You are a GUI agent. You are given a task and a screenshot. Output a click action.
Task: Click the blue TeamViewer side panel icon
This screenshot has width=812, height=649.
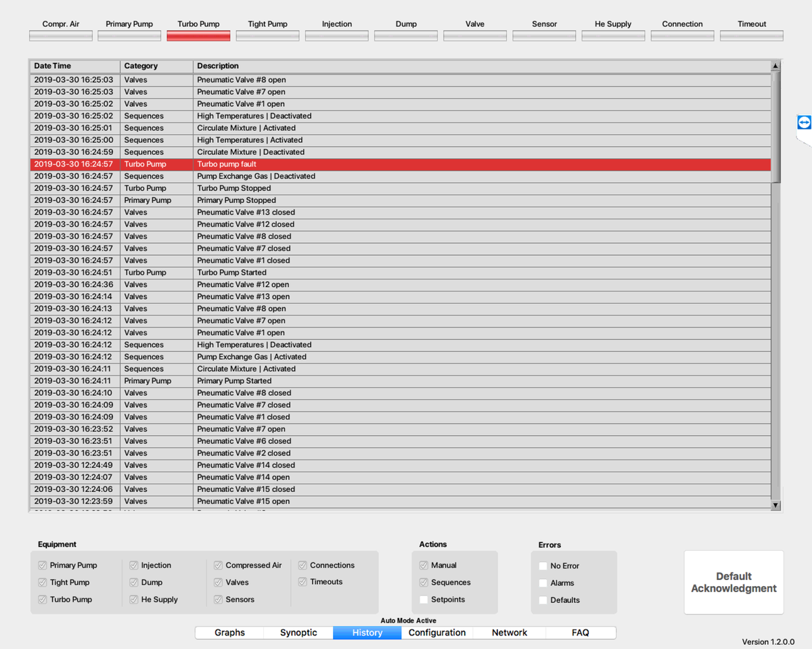click(x=804, y=122)
